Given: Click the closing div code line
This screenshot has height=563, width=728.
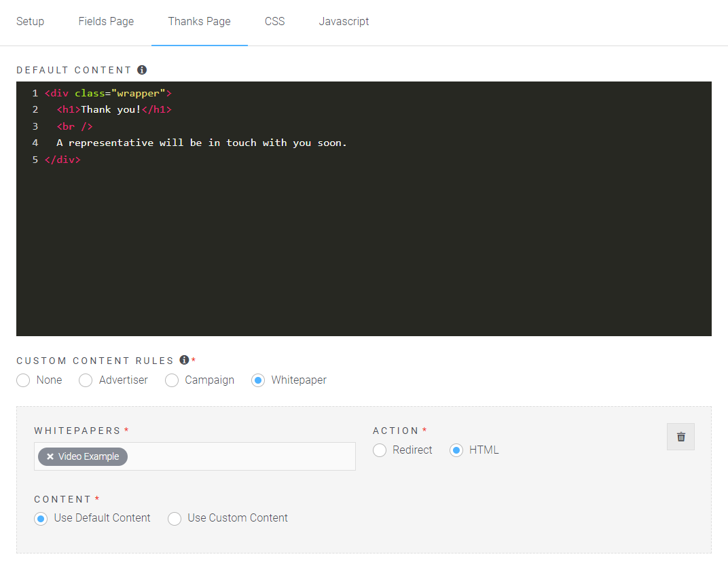Looking at the screenshot, I should 62,160.
